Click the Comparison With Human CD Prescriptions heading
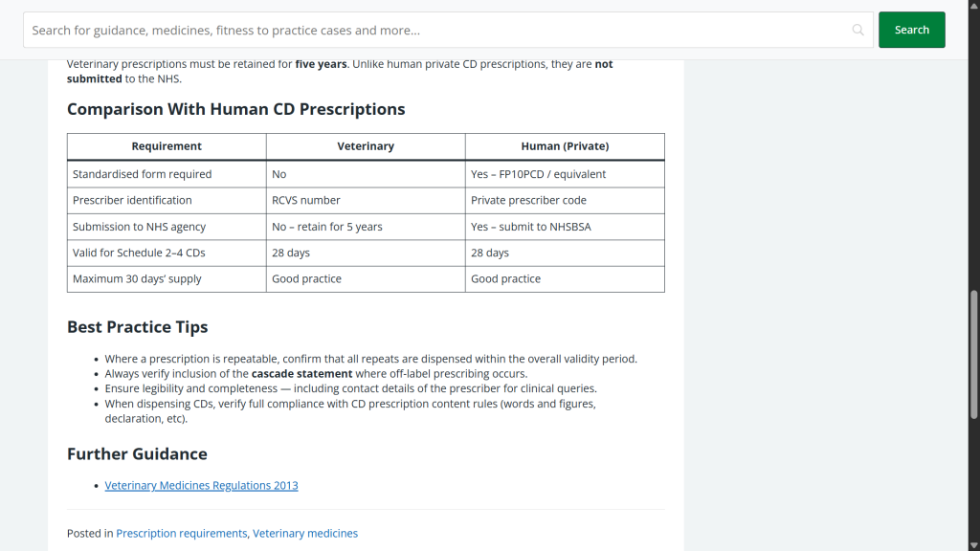Image resolution: width=980 pixels, height=551 pixels. 235,109
